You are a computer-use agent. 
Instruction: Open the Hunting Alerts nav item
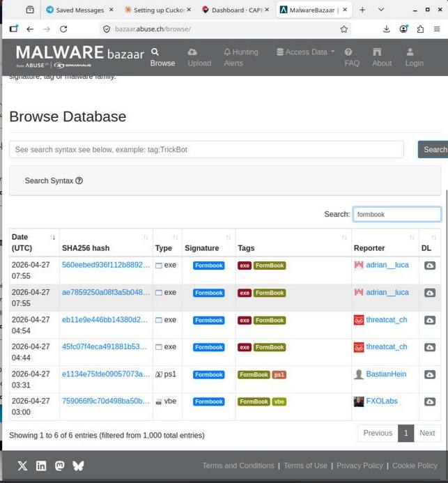pos(241,58)
